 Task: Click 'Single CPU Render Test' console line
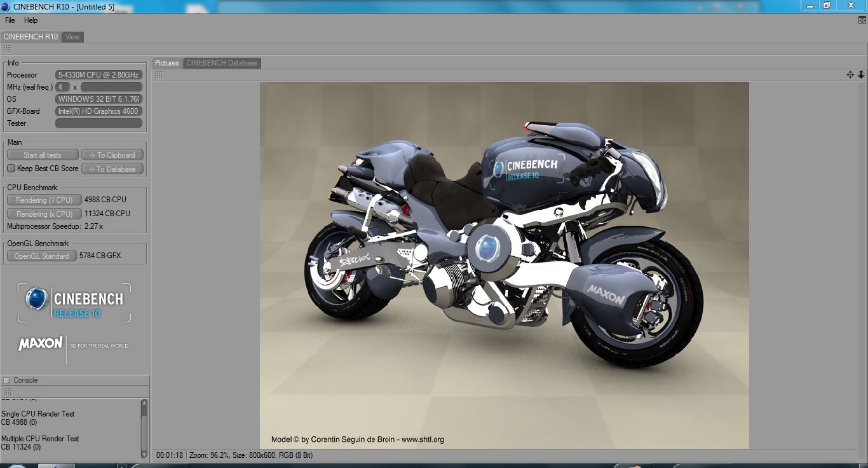coord(38,414)
